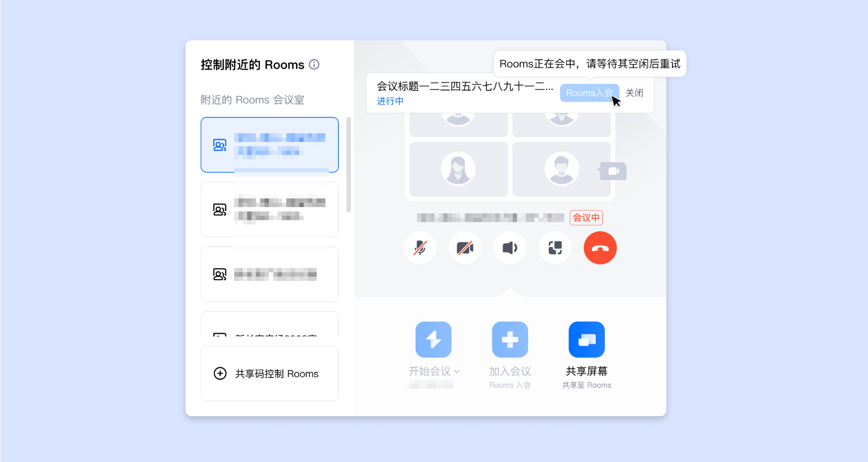This screenshot has width=868, height=462.
Task: Click 关闭 on the meeting banner
Action: (x=634, y=93)
